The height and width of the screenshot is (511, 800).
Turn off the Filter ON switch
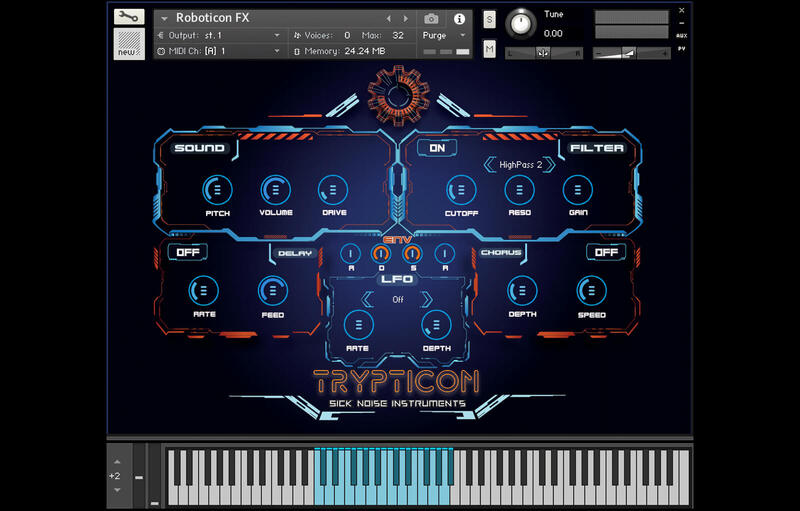[x=437, y=148]
